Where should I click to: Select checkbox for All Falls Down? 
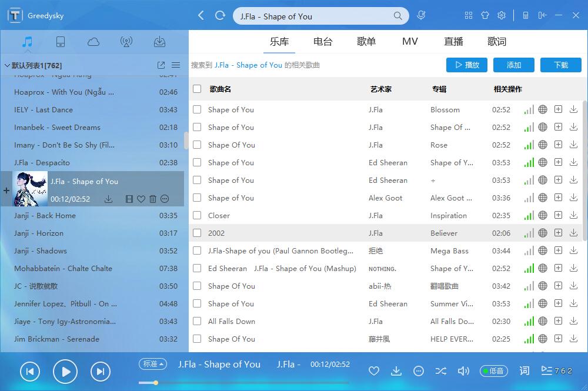coord(197,321)
